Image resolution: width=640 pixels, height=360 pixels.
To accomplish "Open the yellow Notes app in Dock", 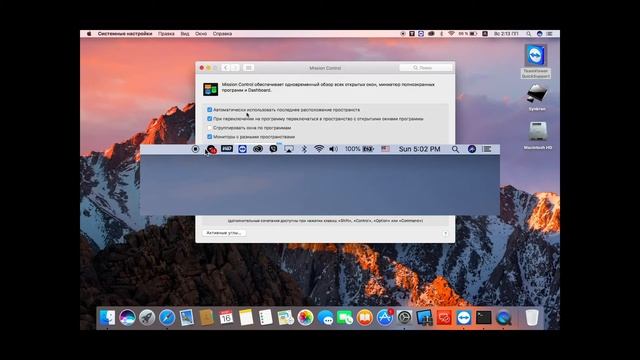I will point(246,317).
